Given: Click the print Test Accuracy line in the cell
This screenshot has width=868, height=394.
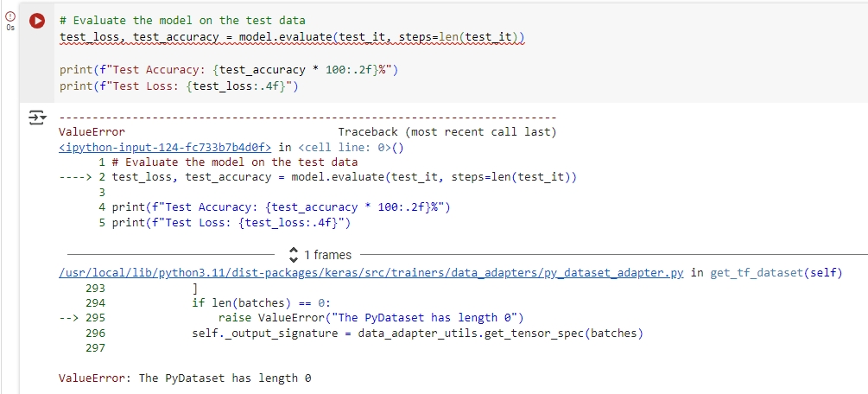Looking at the screenshot, I should click(229, 70).
